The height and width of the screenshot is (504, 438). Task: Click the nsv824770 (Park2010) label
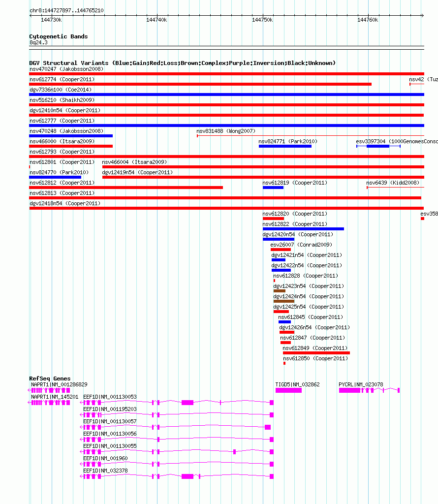click(x=59, y=172)
